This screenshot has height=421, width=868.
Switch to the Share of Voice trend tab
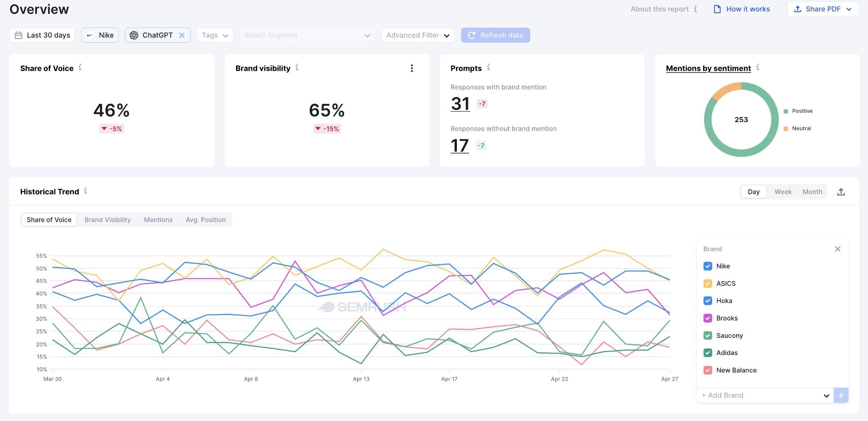(49, 220)
